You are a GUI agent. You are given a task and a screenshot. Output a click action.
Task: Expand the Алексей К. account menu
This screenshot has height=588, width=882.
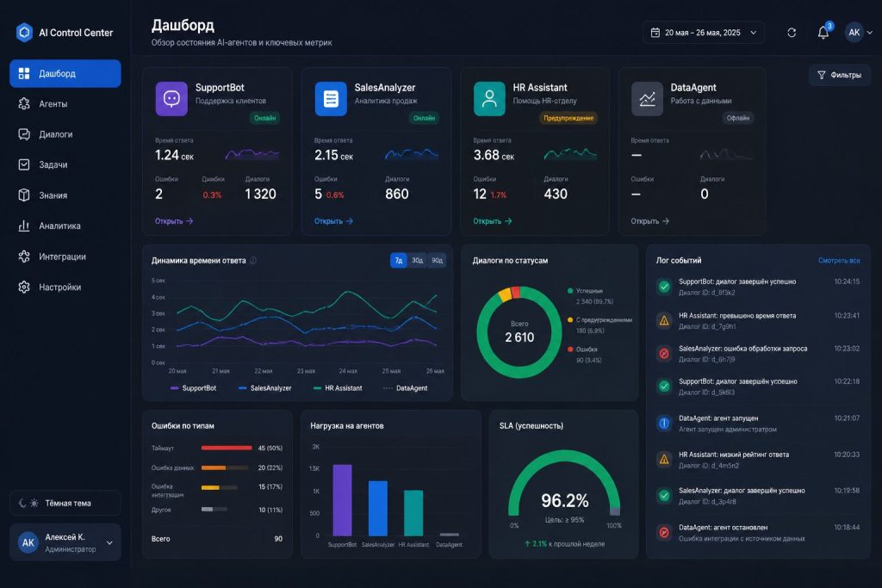click(65, 542)
